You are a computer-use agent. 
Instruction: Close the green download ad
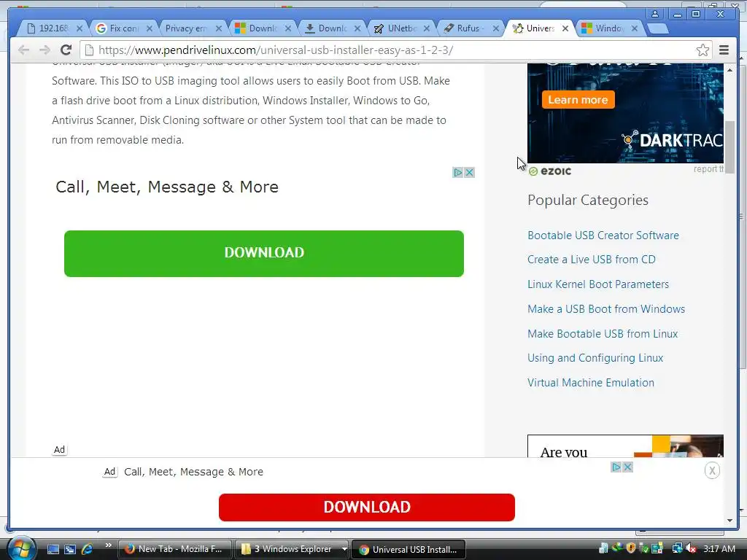point(469,172)
